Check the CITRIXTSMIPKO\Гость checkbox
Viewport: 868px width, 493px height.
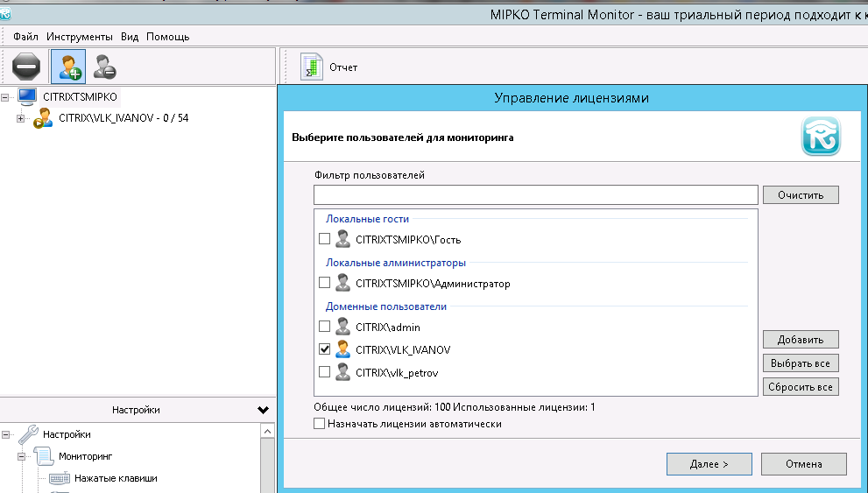point(325,239)
